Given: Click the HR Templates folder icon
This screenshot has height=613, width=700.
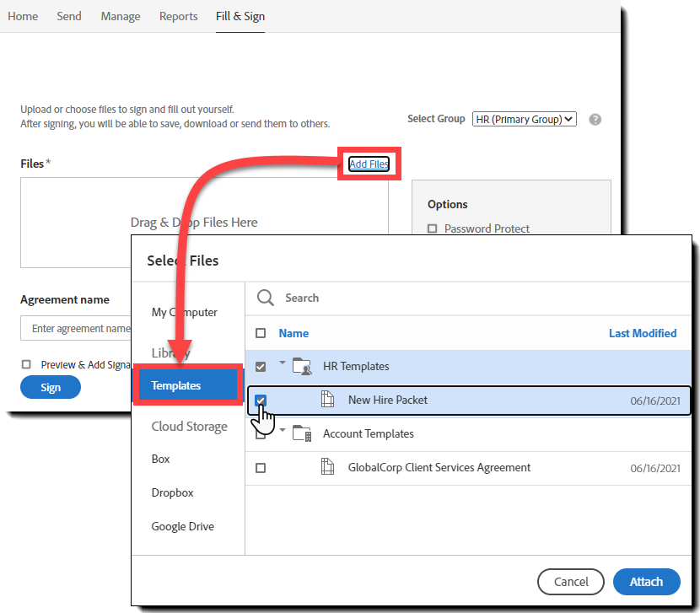Looking at the screenshot, I should (302, 367).
